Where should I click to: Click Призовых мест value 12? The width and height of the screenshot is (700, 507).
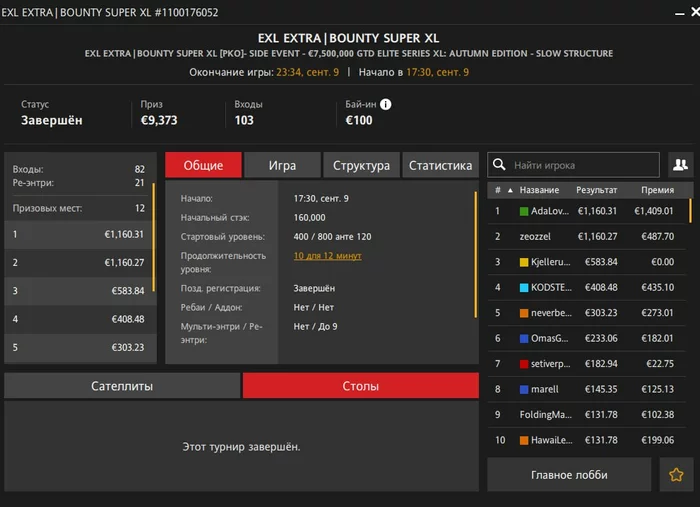click(140, 208)
